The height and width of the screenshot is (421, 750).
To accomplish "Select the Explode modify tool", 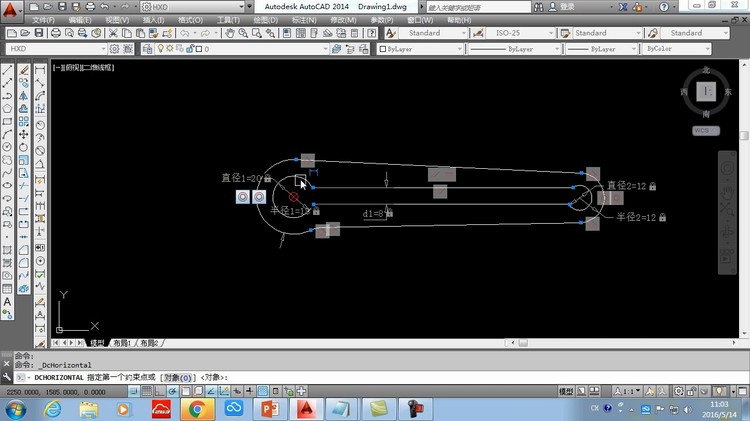I will [x=23, y=288].
